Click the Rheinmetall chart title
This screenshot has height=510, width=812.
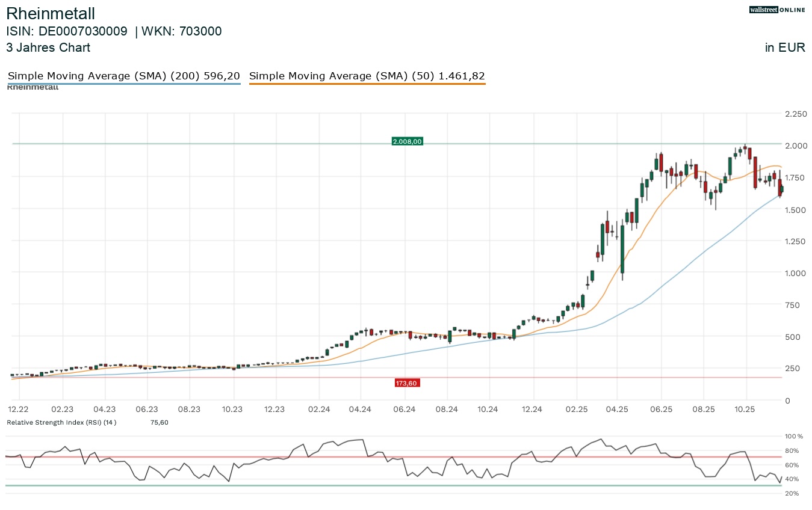[x=51, y=13]
